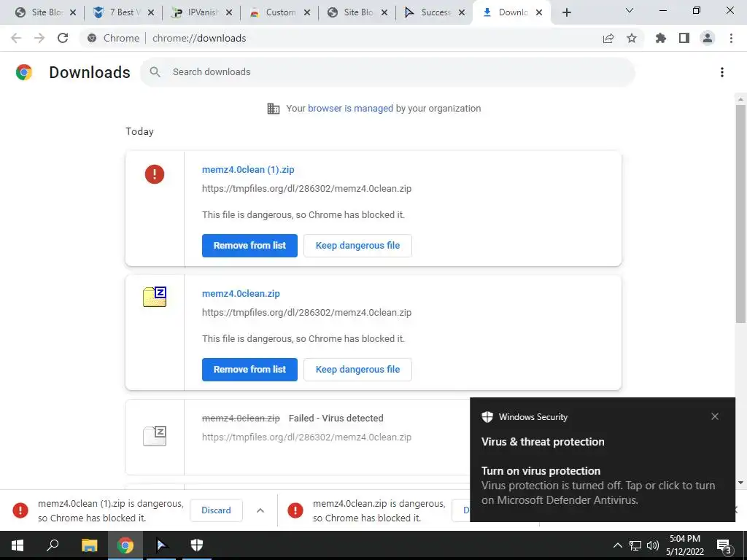
Task: Close the Success tab
Action: pos(461,12)
